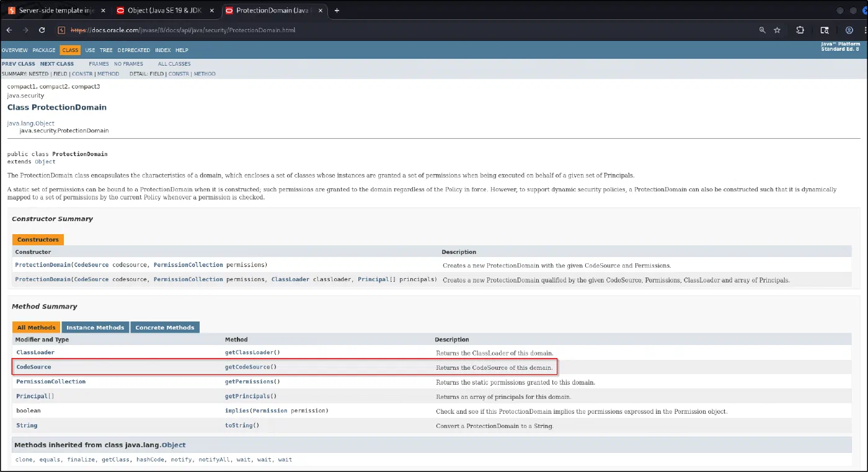
Task: Select the Instance Methods tab
Action: pyautogui.click(x=95, y=328)
